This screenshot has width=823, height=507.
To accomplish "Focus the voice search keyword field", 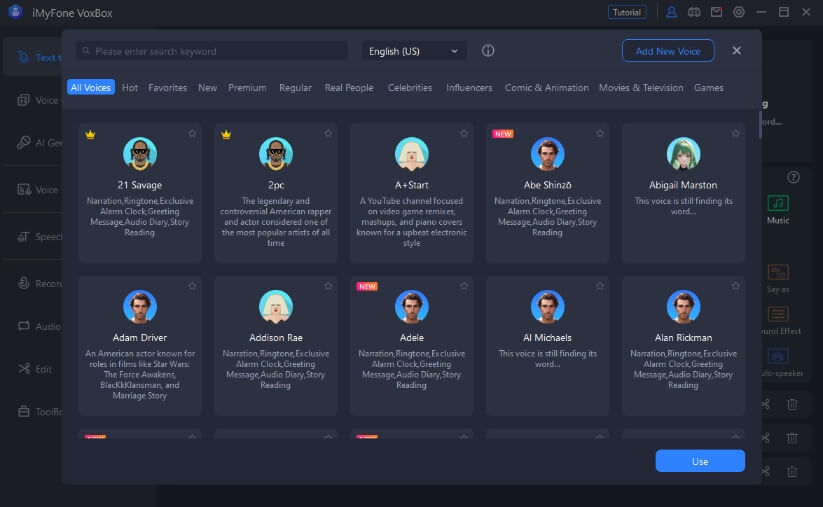I will [x=212, y=51].
